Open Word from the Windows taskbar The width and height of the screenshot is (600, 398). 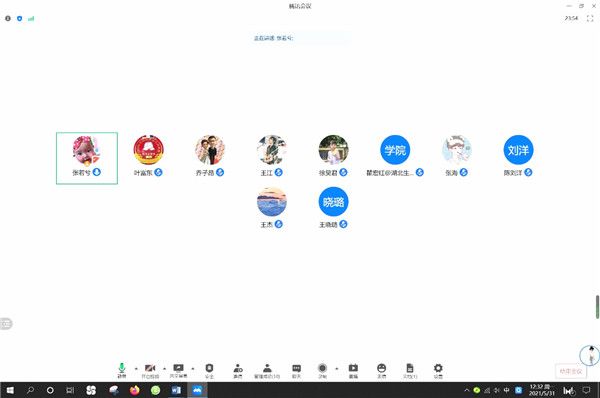point(176,390)
